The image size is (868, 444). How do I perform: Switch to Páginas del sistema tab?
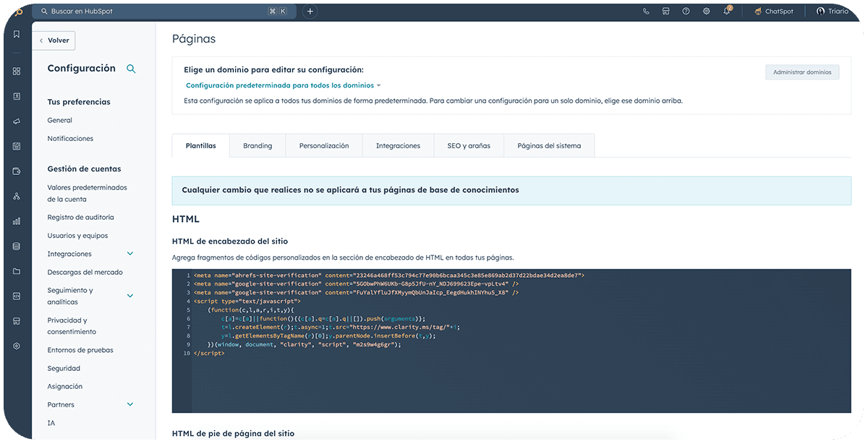549,145
